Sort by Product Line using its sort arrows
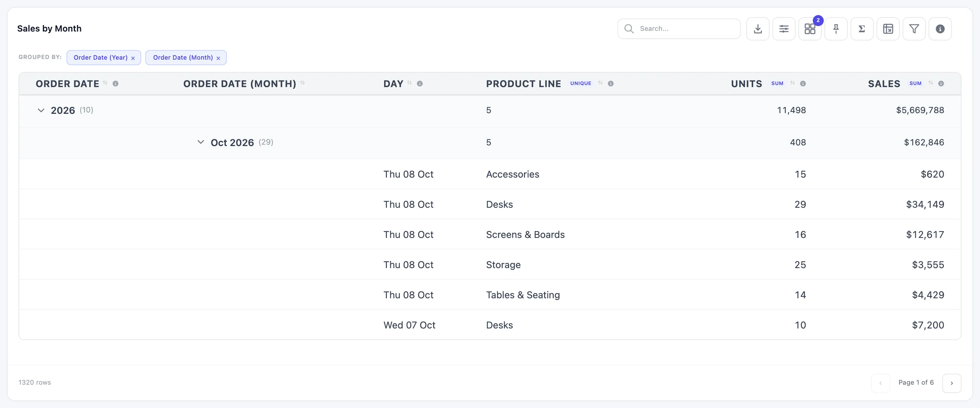 (600, 83)
